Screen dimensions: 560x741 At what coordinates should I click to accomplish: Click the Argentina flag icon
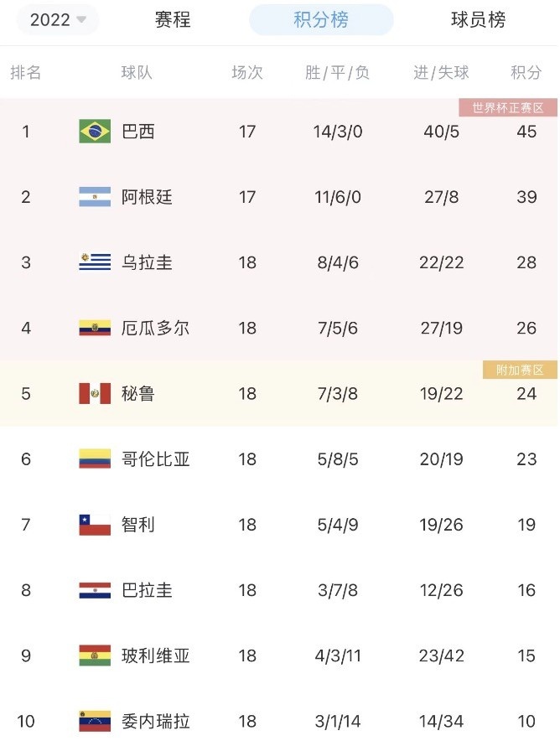point(95,197)
